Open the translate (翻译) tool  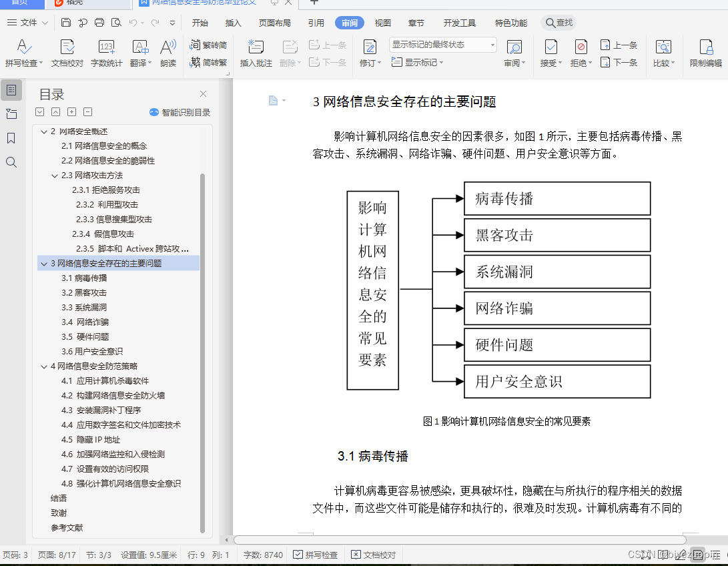[x=138, y=52]
